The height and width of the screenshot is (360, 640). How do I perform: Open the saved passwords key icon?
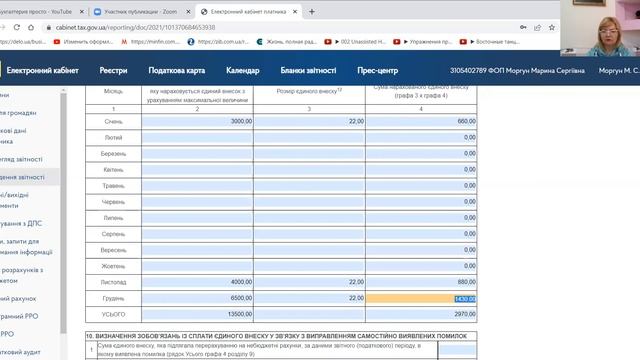coord(523,27)
